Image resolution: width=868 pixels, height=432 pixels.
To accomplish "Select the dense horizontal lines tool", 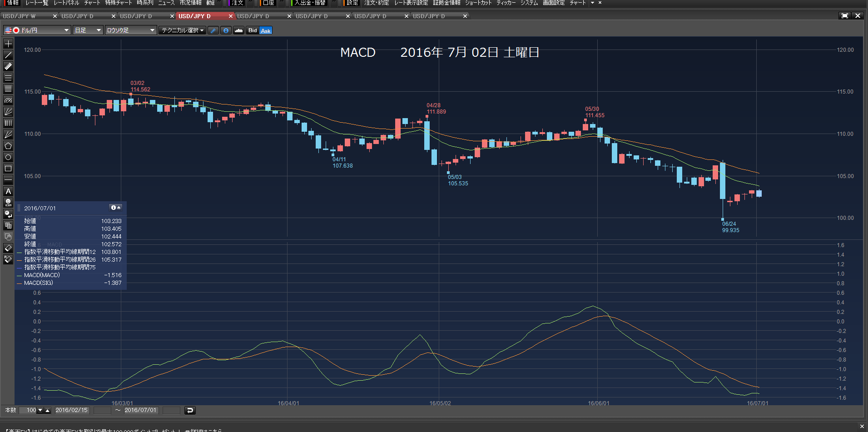I will 8,89.
